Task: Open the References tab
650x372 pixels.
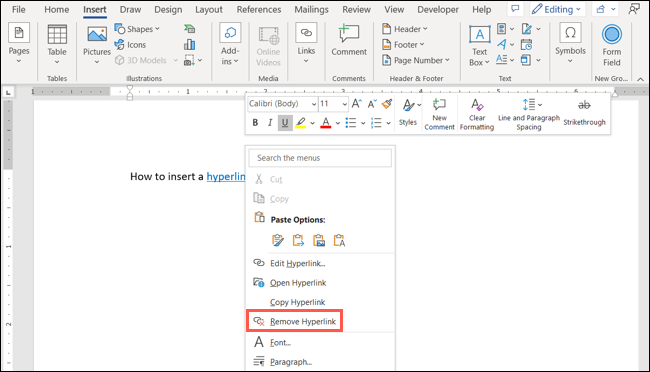Action: click(x=259, y=9)
